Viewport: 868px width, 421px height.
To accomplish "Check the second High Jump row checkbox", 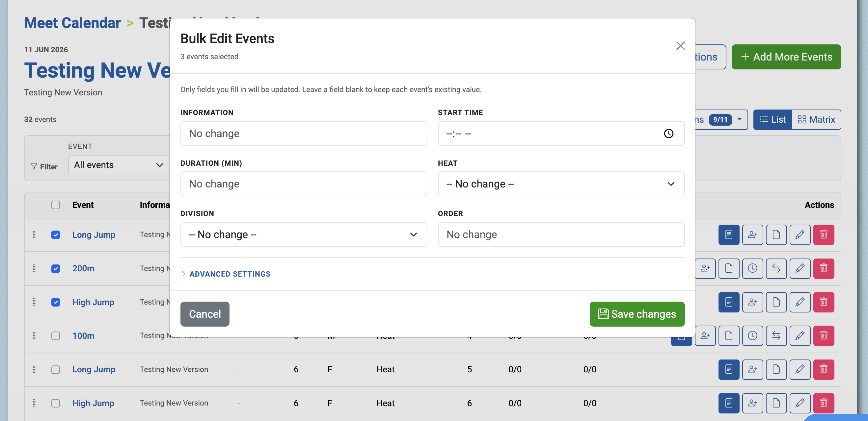I will [56, 403].
